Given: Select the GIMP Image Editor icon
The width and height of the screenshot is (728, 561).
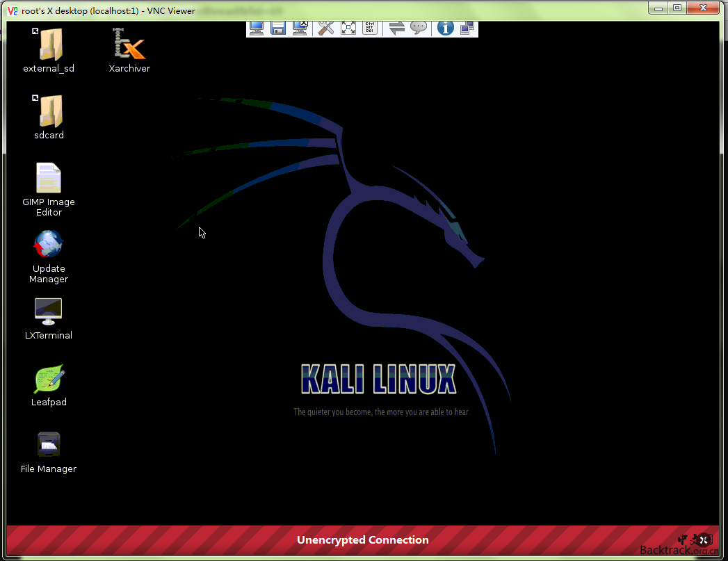Looking at the screenshot, I should point(49,178).
